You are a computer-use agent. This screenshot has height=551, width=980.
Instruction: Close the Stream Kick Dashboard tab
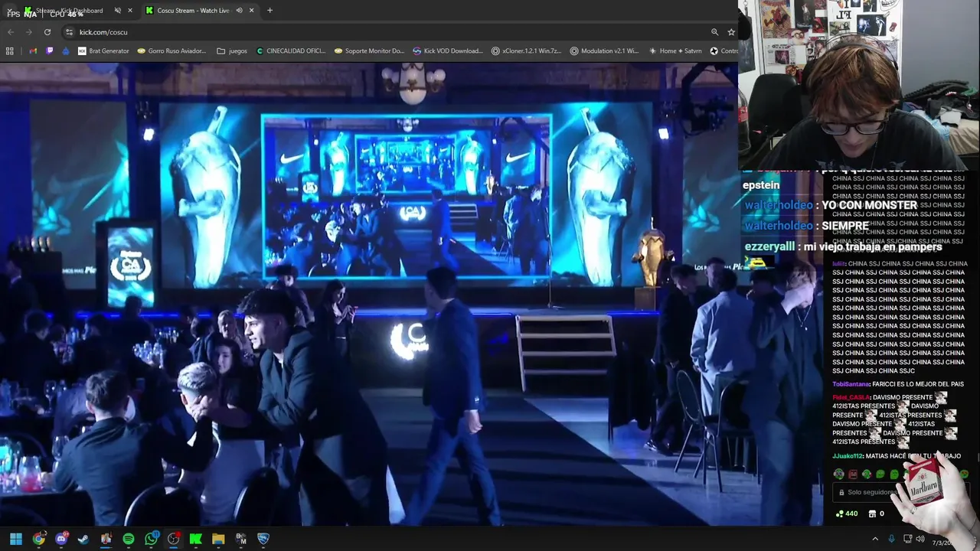130,11
